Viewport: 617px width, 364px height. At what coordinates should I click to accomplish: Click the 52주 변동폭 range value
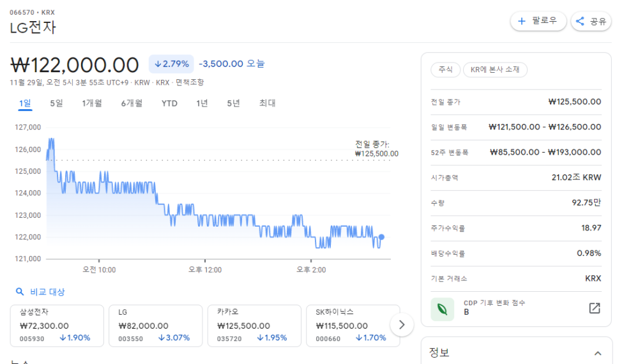pos(545,152)
